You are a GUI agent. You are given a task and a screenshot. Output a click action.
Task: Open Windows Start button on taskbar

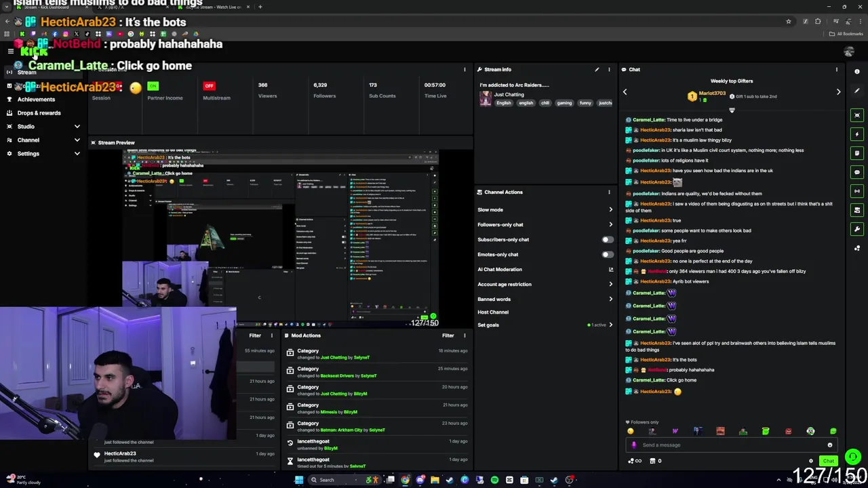click(x=298, y=480)
